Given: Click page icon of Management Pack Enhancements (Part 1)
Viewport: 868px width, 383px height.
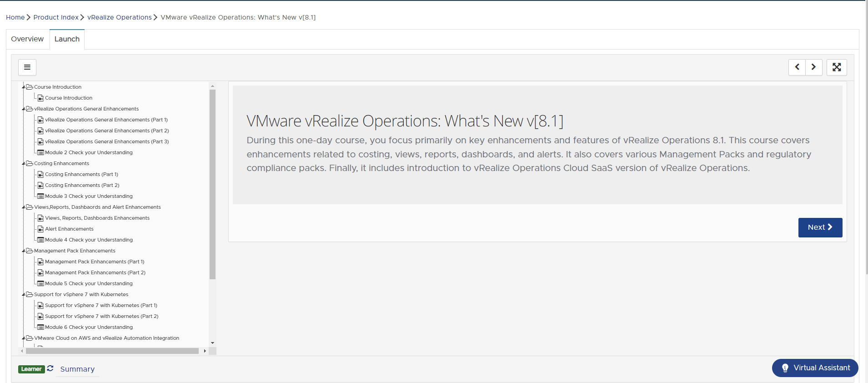Looking at the screenshot, I should (40, 262).
